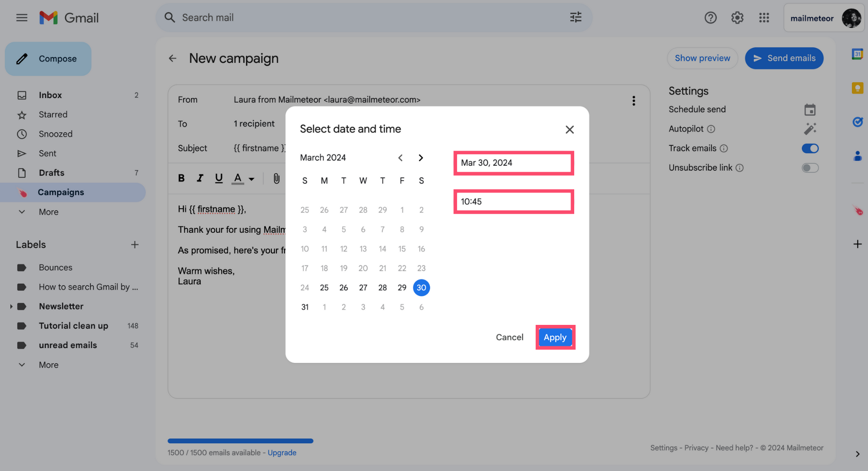Enable the Unsubscribe link switch
868x471 pixels.
tap(810, 168)
